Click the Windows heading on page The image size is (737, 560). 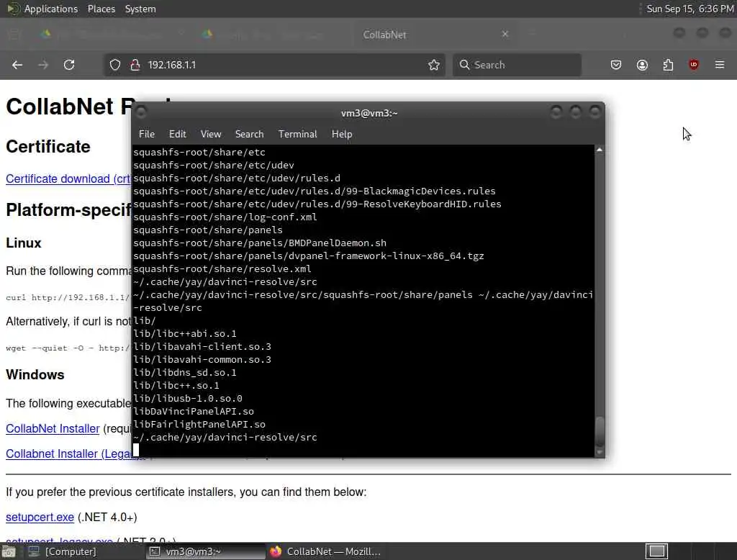[x=35, y=375]
